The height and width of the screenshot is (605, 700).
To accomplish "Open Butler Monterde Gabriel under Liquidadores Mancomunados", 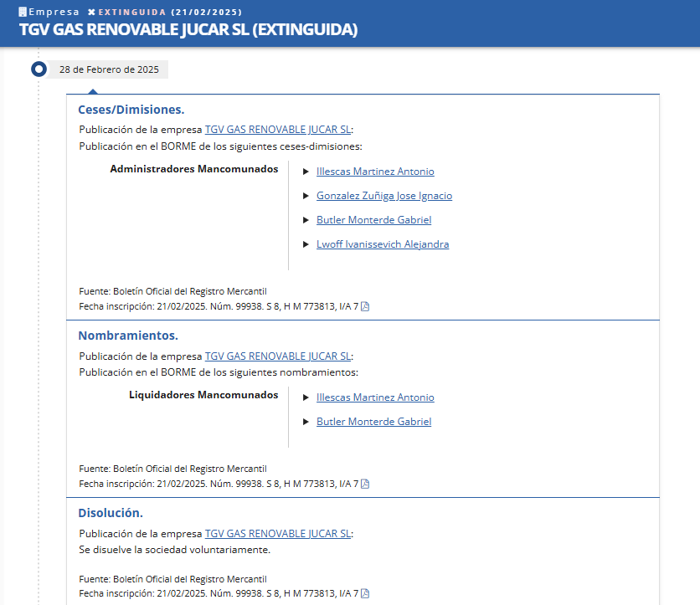I will click(373, 422).
